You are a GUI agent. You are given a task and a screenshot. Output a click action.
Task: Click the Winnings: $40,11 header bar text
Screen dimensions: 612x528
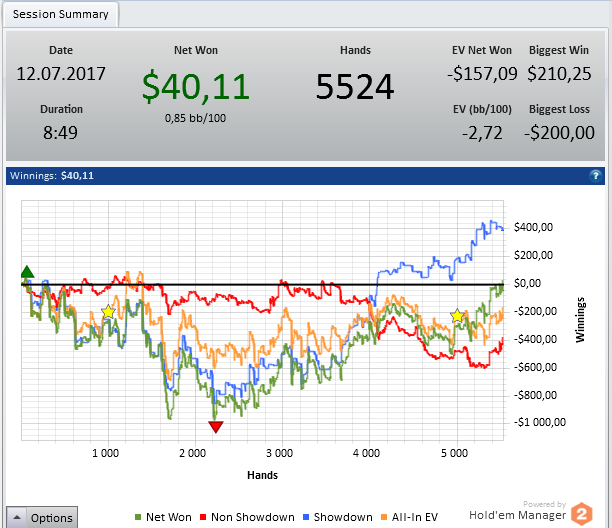click(52, 176)
